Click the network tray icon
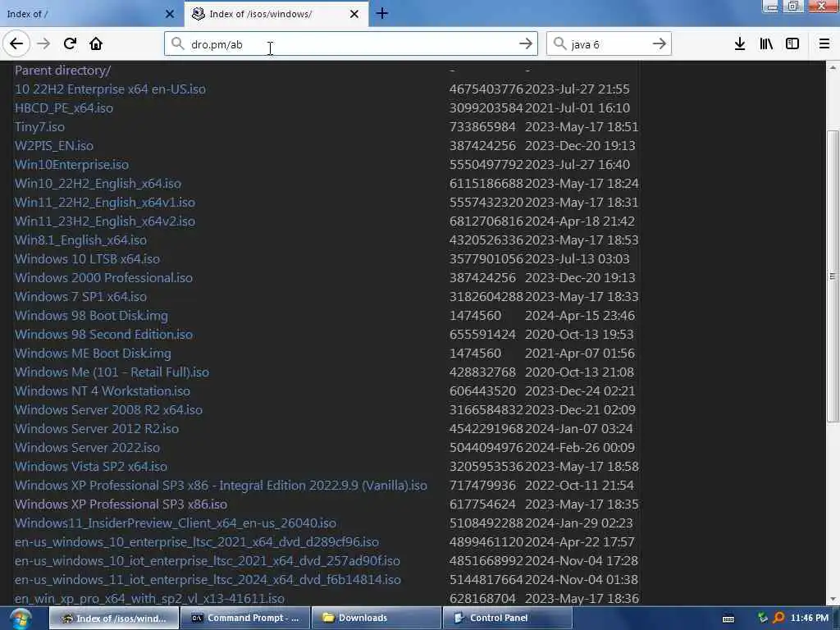The width and height of the screenshot is (840, 630). click(762, 618)
